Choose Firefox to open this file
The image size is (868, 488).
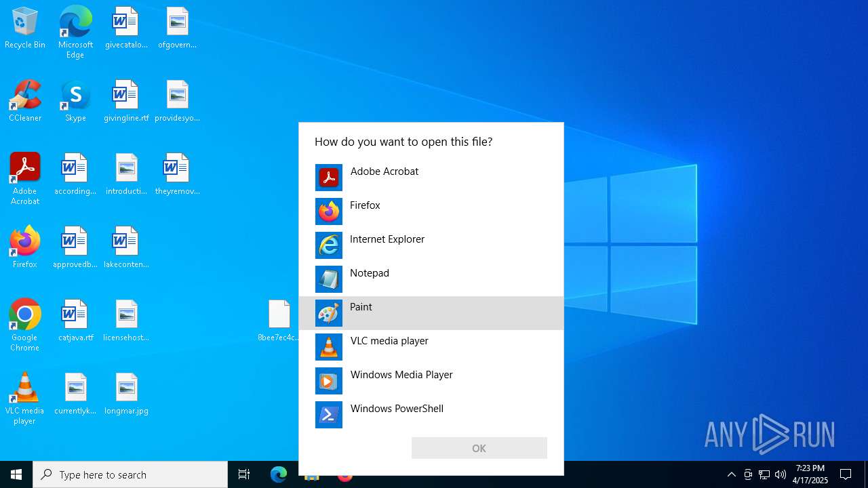(x=431, y=211)
